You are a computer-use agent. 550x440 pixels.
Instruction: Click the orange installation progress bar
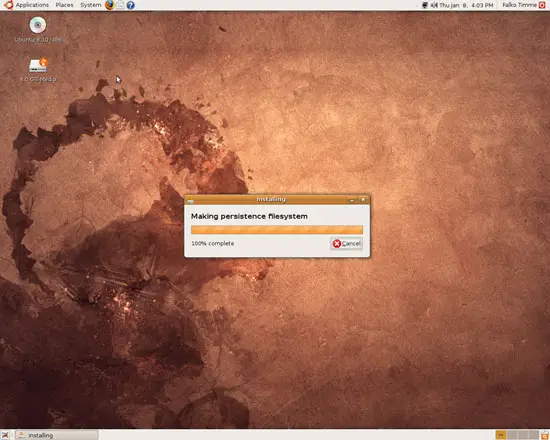[277, 230]
